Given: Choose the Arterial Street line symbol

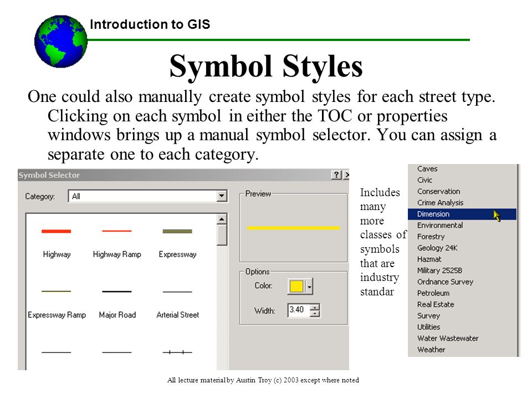Looking at the screenshot, I should pos(177,292).
